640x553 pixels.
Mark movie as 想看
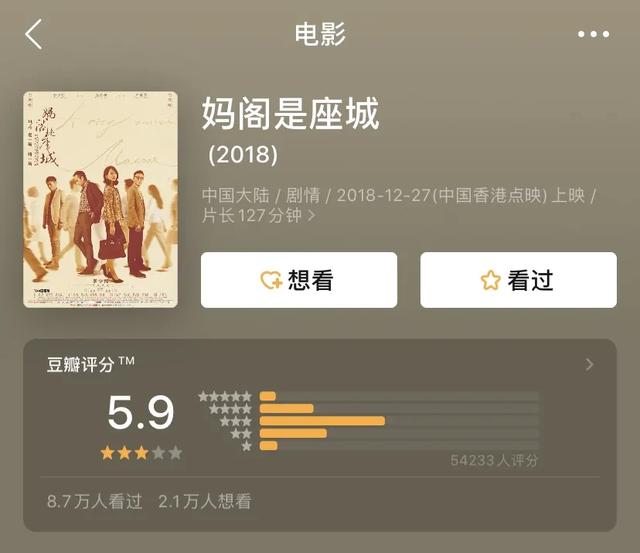(x=299, y=280)
